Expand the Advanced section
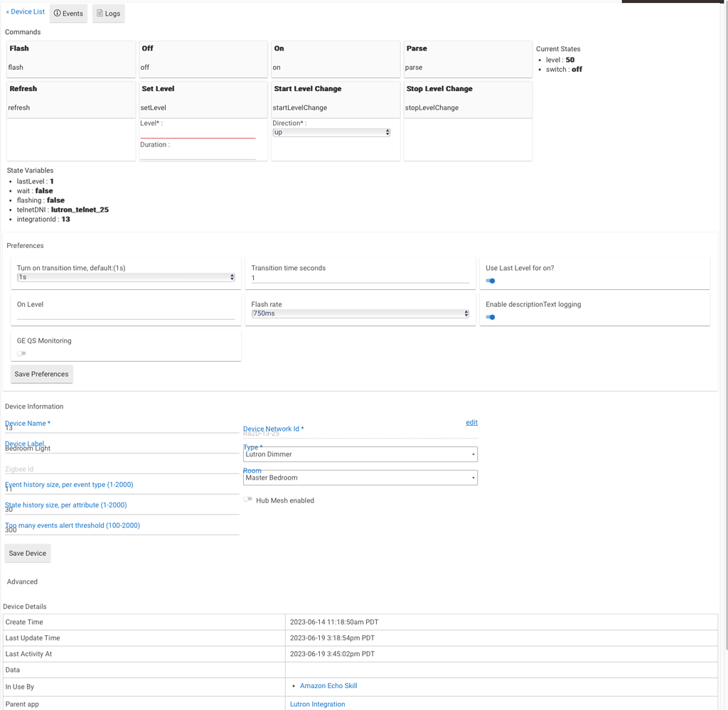 pos(22,581)
